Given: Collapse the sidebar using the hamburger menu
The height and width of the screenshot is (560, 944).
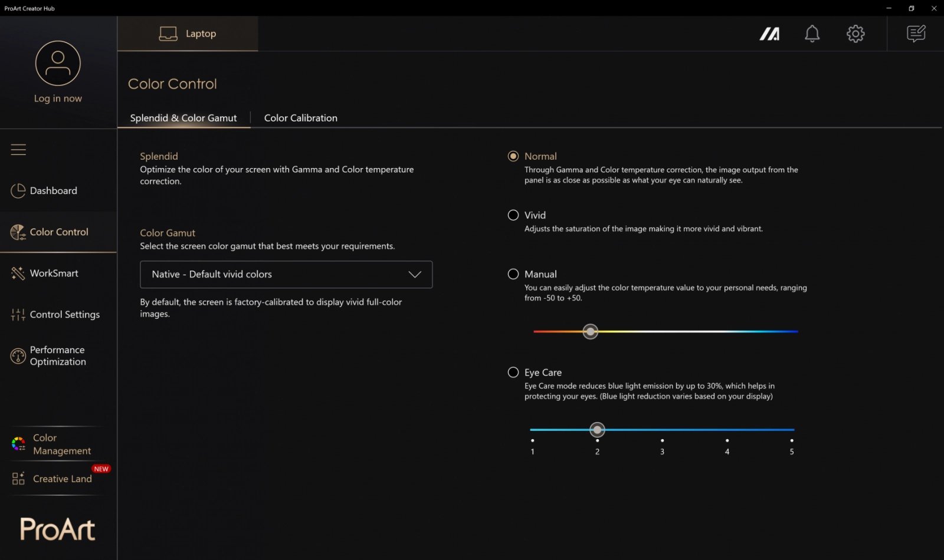Looking at the screenshot, I should tap(18, 149).
